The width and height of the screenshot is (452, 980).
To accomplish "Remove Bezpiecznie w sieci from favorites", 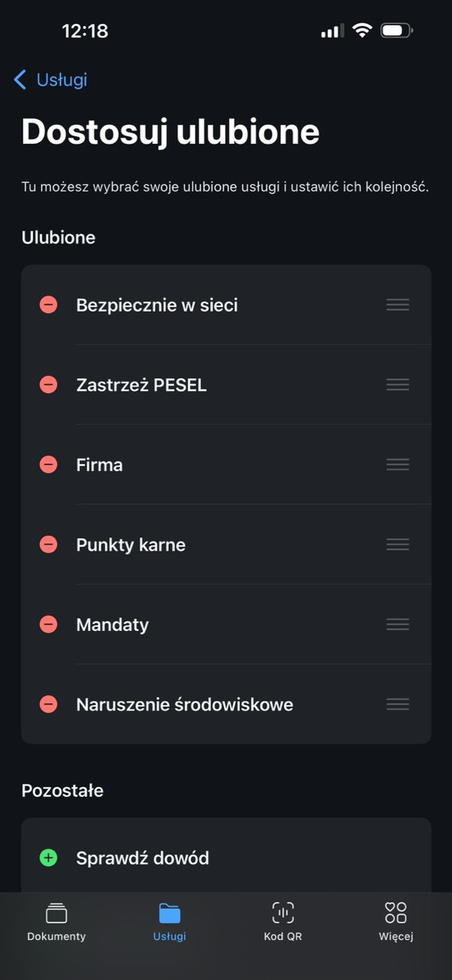I will [x=48, y=305].
